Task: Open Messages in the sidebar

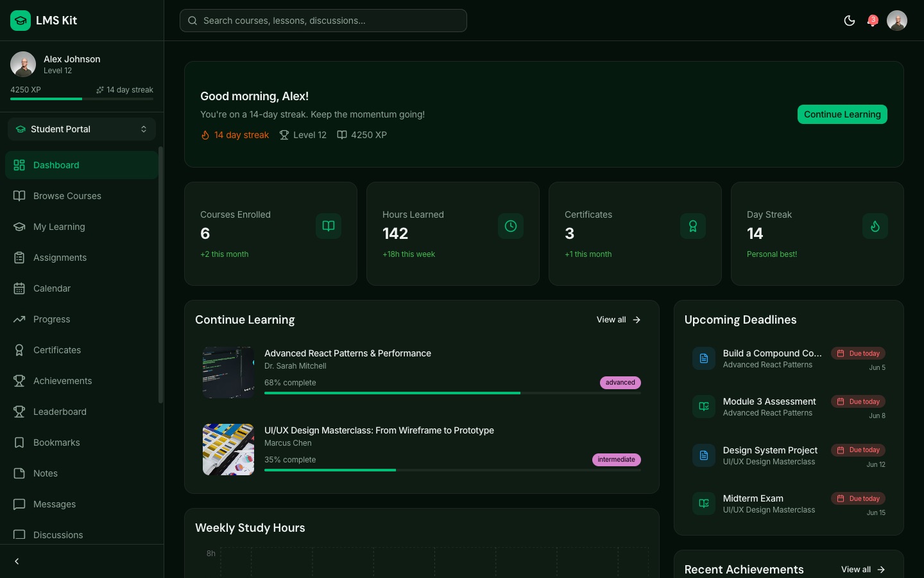Action: (x=81, y=504)
